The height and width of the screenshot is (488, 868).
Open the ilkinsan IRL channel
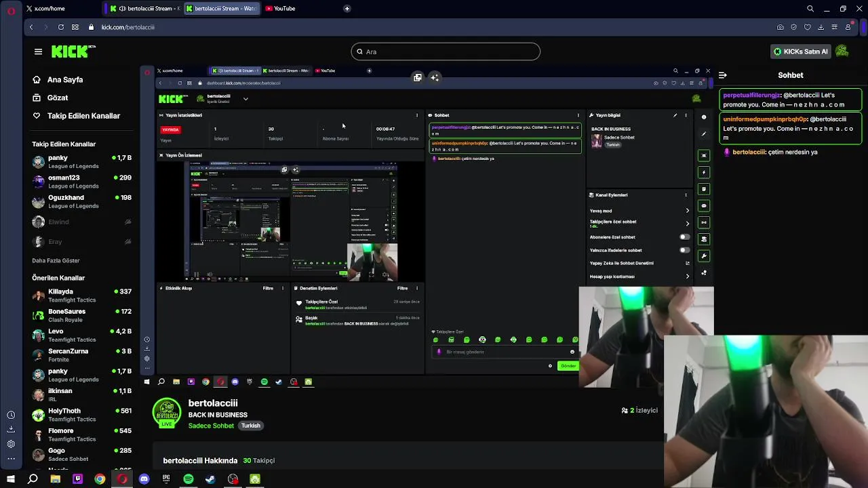pyautogui.click(x=81, y=395)
